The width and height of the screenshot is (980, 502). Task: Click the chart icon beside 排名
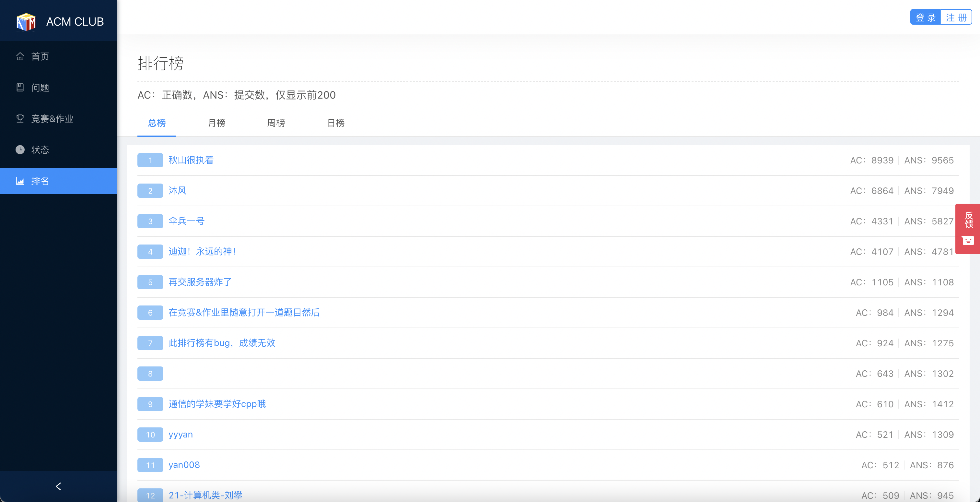pyautogui.click(x=20, y=181)
